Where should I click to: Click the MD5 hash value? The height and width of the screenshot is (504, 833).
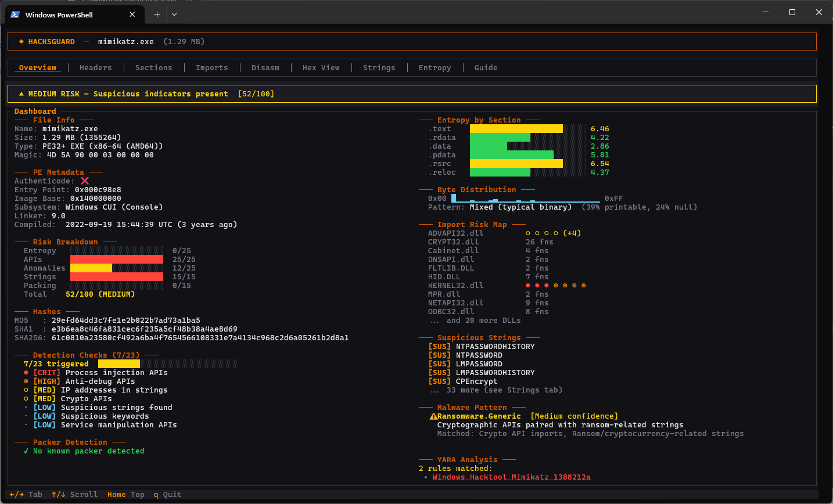(126, 321)
